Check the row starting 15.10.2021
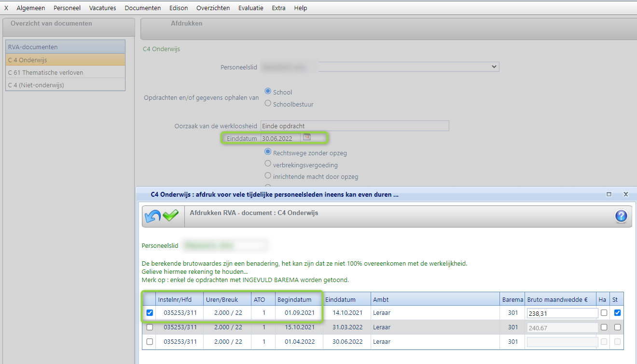This screenshot has height=364, width=637. pyautogui.click(x=150, y=327)
